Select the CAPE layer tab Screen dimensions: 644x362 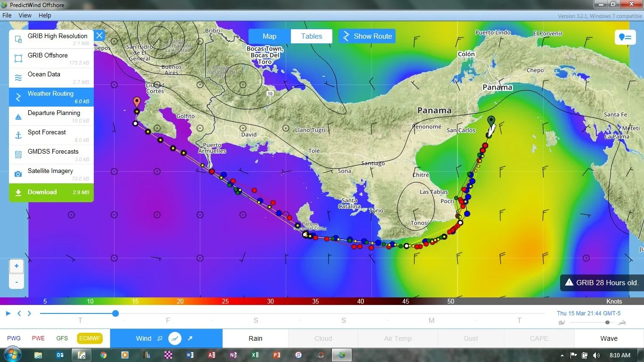point(539,338)
